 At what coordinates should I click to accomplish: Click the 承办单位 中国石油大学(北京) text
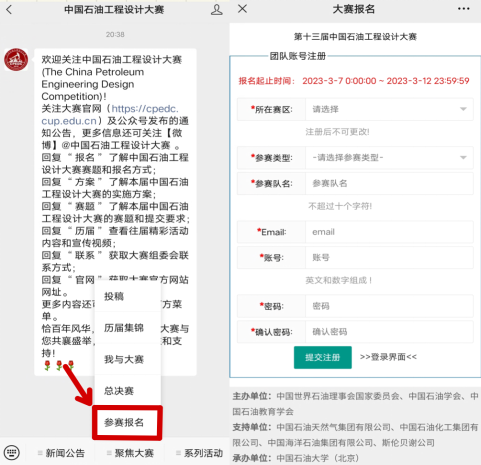pyautogui.click(x=296, y=458)
